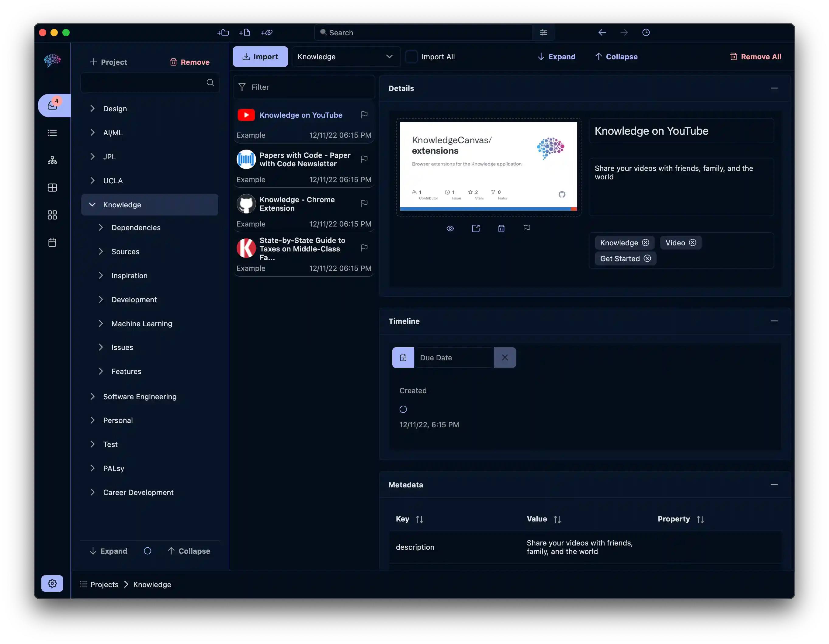Open the grid view icon in sidebar
Image resolution: width=829 pixels, height=644 pixels.
tap(52, 215)
